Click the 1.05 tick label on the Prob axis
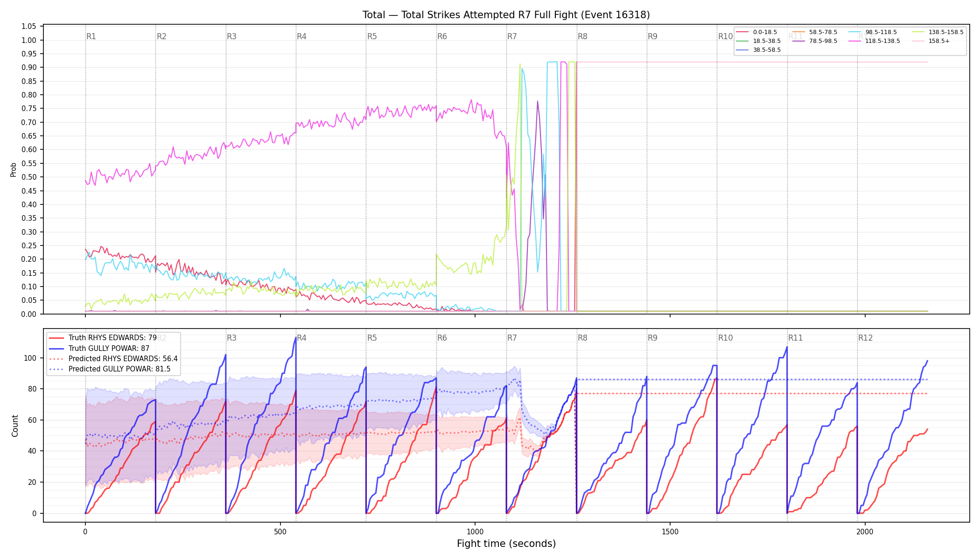Image resolution: width=980 pixels, height=560 pixels. 29,27
